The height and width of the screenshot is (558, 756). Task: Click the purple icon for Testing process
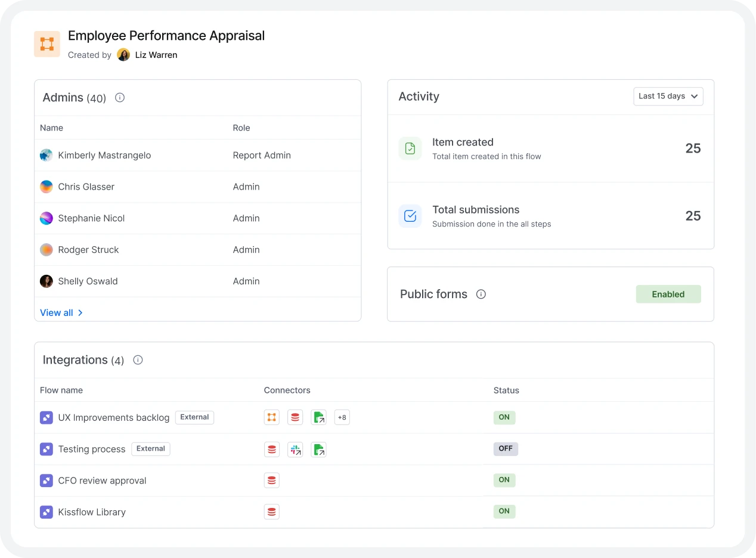point(47,449)
